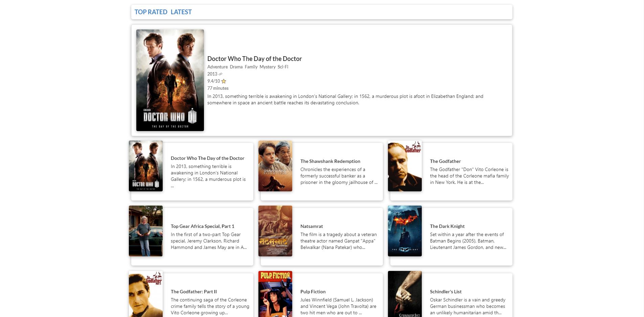Open small Doctor Who card poster thumbnail
This screenshot has width=644, height=317.
(146, 166)
